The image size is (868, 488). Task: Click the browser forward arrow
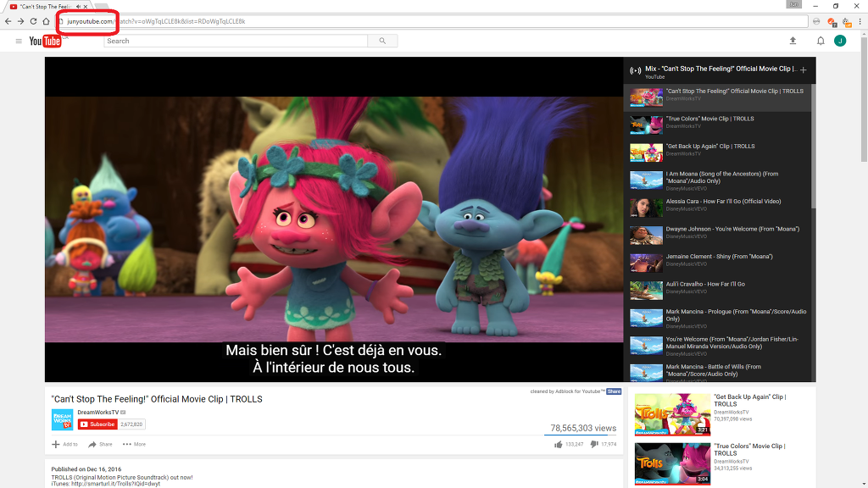[20, 21]
